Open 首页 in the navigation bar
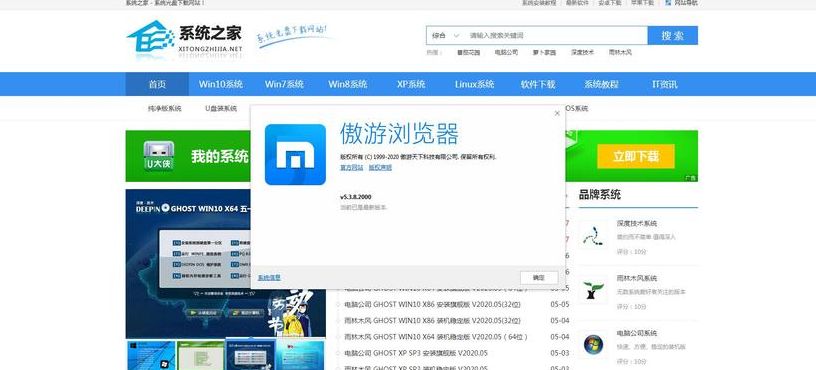This screenshot has height=370, width=816. 157,84
